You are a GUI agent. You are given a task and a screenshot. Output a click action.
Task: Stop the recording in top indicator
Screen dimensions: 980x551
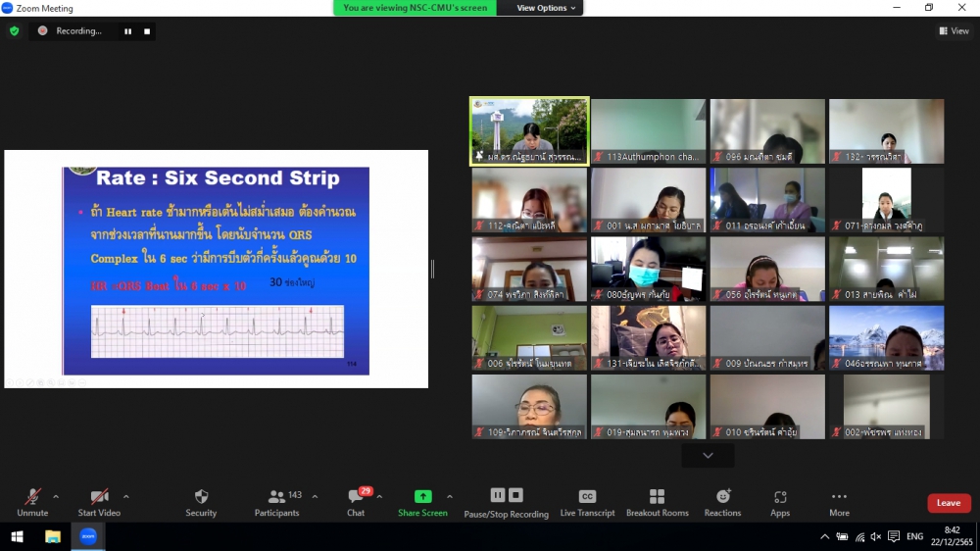pyautogui.click(x=147, y=31)
